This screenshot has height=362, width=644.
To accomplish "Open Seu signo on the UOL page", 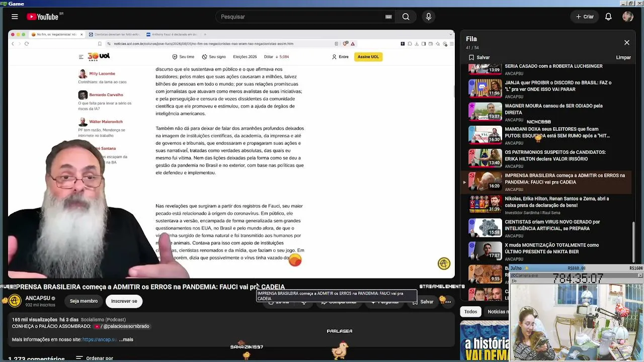I will 214,57.
